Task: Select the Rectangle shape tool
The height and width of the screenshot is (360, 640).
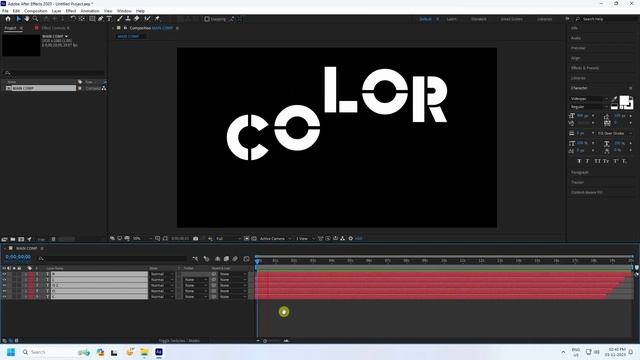Action: click(92, 19)
